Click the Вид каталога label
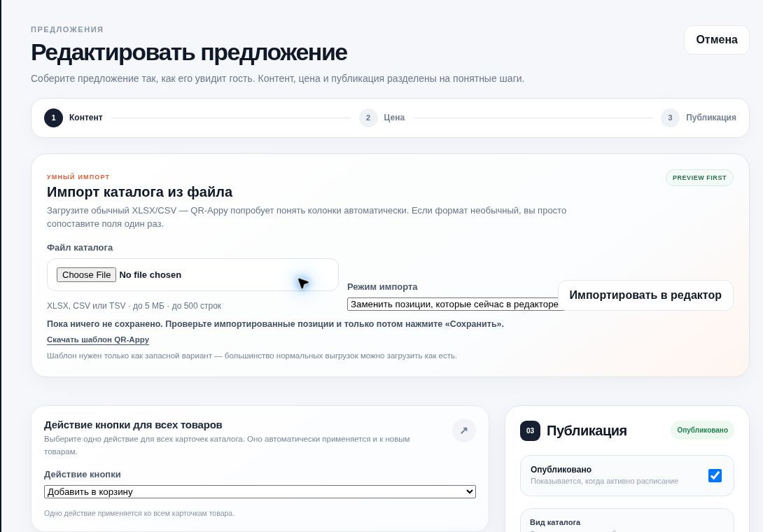This screenshot has width=763, height=532. (x=554, y=522)
